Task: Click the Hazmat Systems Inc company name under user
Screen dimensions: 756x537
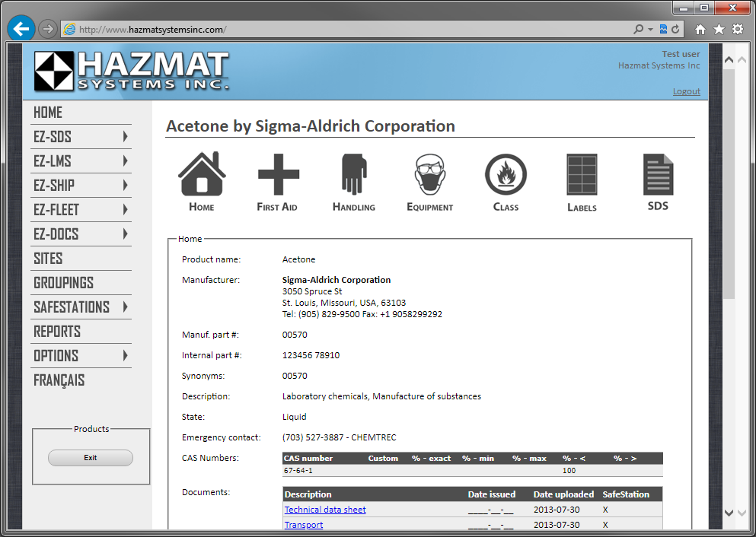Action: tap(659, 65)
